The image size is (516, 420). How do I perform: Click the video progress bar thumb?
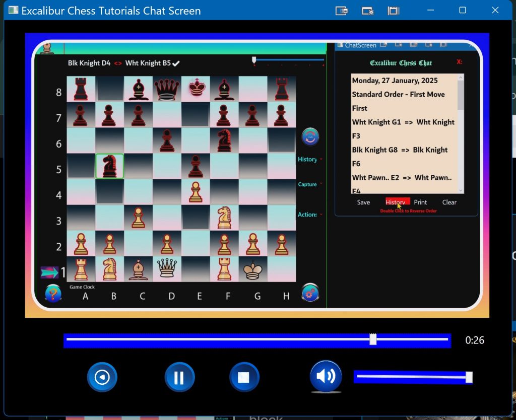(x=373, y=339)
